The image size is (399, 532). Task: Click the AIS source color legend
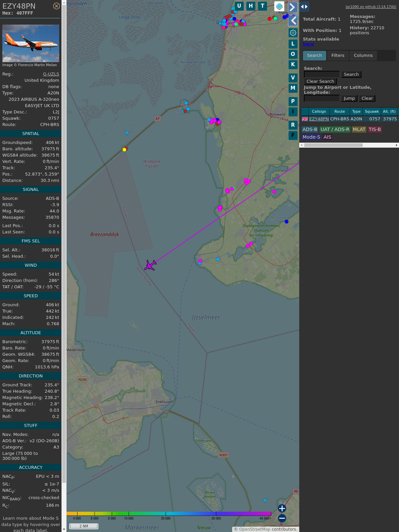point(328,137)
